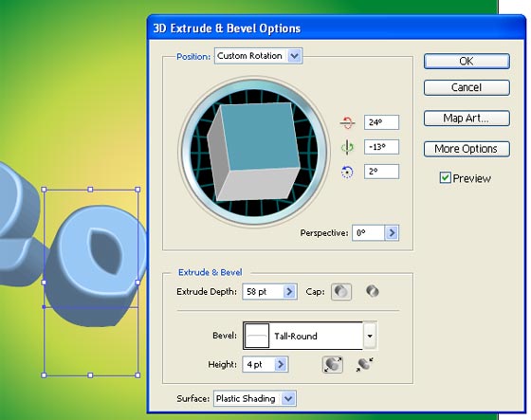Click the 3D rotation cube preview
The height and width of the screenshot is (420, 531).
coord(253,152)
